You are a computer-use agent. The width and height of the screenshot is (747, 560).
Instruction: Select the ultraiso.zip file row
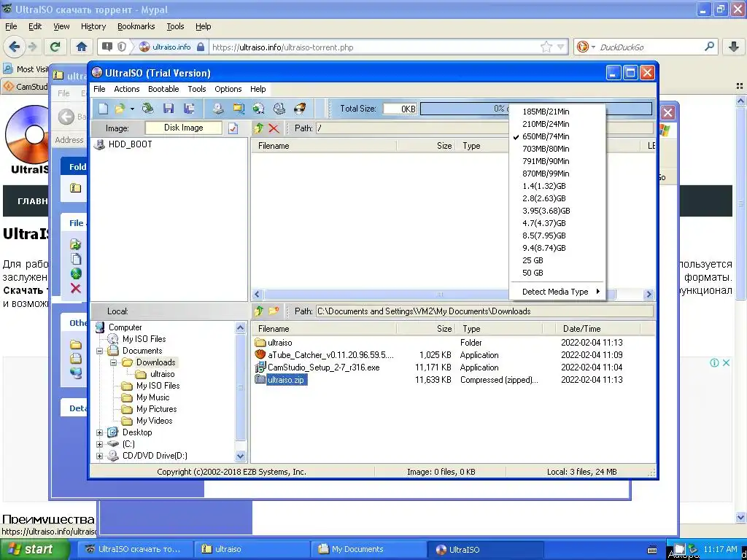point(438,380)
